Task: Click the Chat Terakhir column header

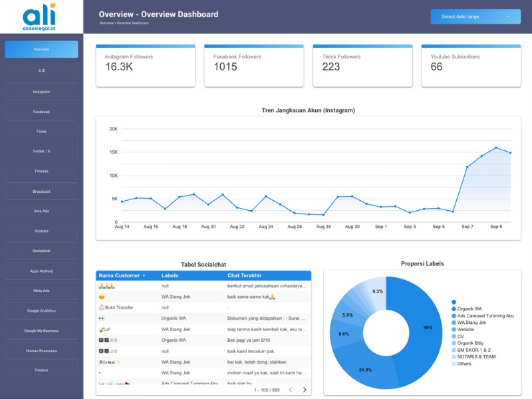Action: pos(244,275)
